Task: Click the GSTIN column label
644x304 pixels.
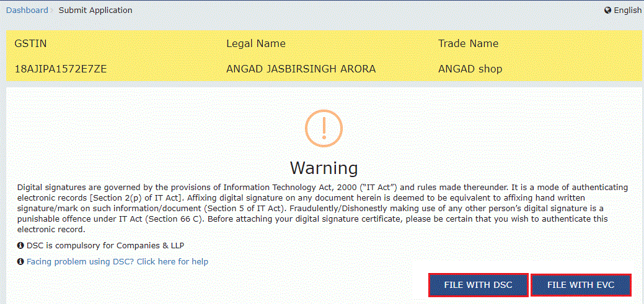Action: click(x=30, y=44)
